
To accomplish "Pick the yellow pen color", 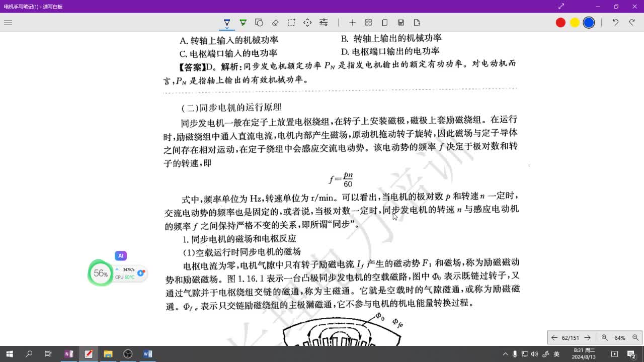I will click(x=575, y=23).
